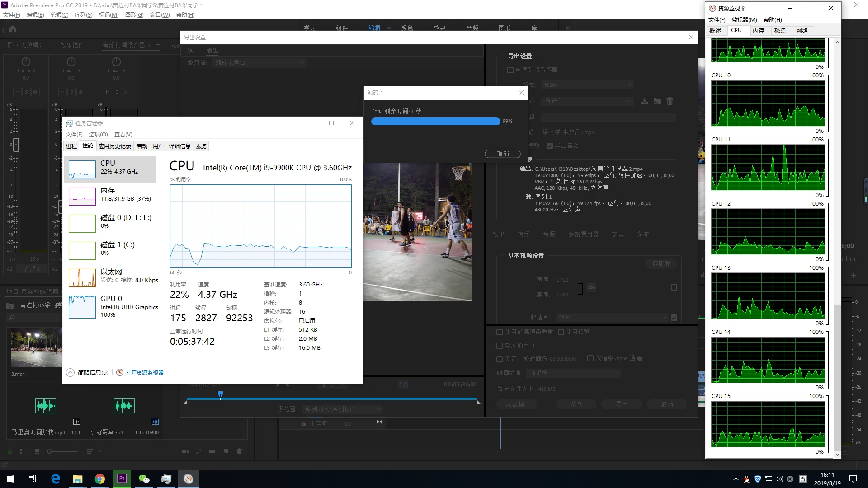This screenshot has height=488, width=868.
Task: Select the Memory tab in Resource Monitor
Action: point(758,31)
